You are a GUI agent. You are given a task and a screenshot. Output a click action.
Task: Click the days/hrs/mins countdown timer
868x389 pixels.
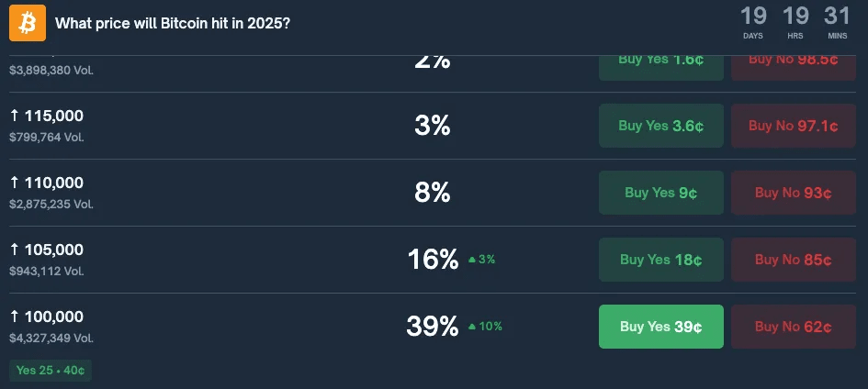click(795, 23)
